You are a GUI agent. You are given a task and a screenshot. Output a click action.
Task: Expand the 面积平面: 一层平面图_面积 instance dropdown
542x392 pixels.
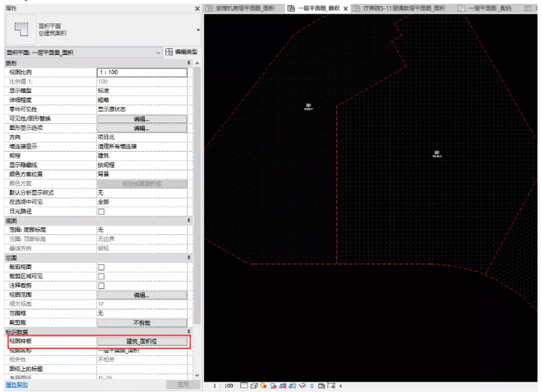point(158,52)
